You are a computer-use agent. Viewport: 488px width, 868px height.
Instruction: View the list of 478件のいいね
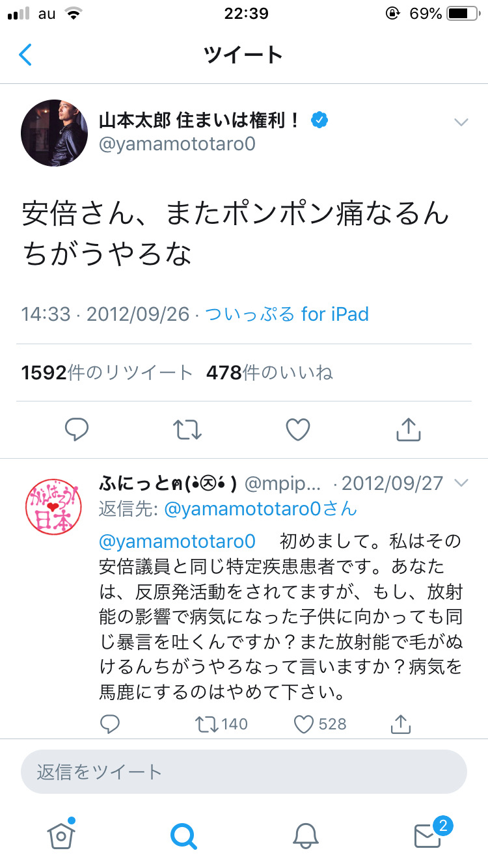pos(269,372)
